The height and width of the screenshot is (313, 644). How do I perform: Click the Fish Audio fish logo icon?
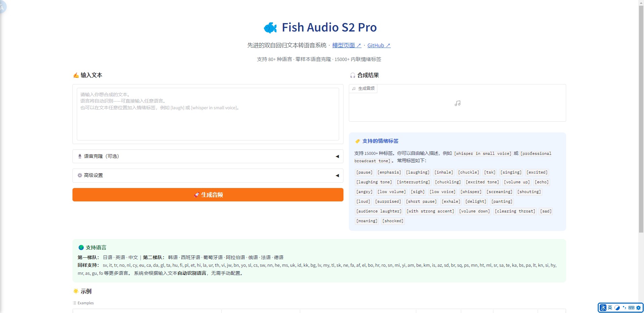click(x=270, y=27)
